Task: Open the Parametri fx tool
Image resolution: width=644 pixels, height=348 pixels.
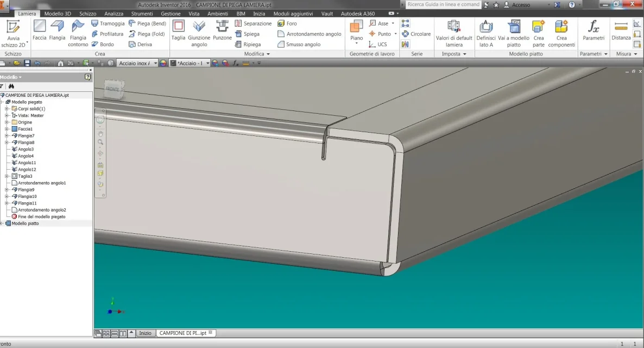Action: tap(594, 30)
